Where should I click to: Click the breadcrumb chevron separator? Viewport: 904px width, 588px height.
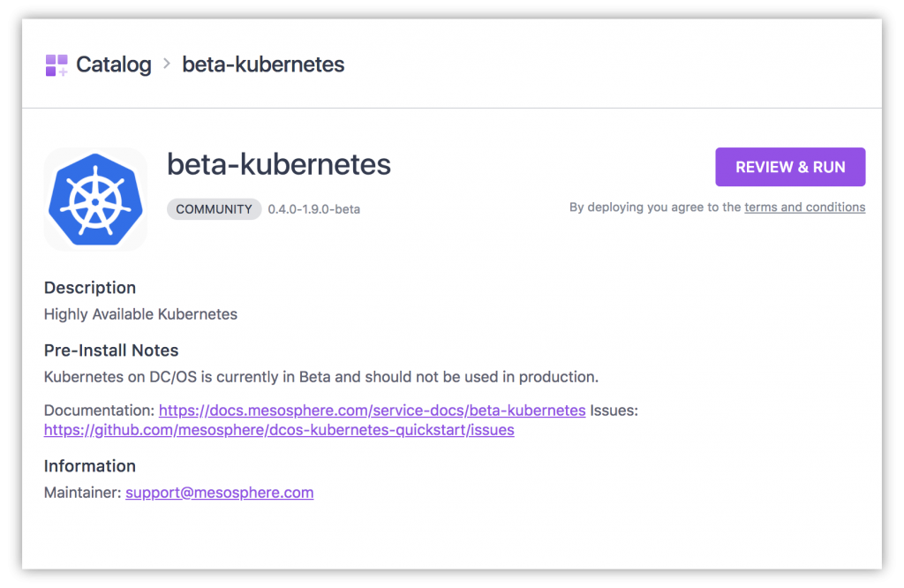coord(167,64)
